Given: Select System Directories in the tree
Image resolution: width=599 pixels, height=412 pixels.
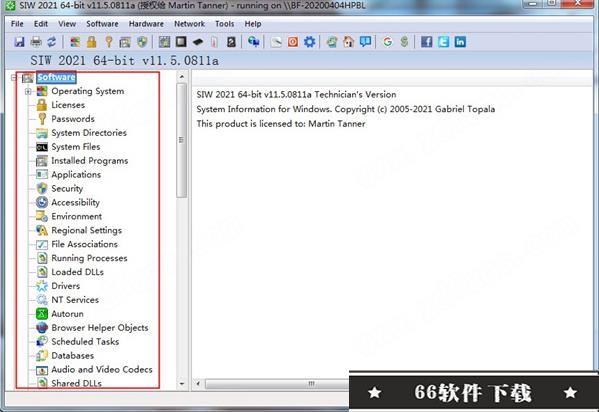Looking at the screenshot, I should coord(89,133).
